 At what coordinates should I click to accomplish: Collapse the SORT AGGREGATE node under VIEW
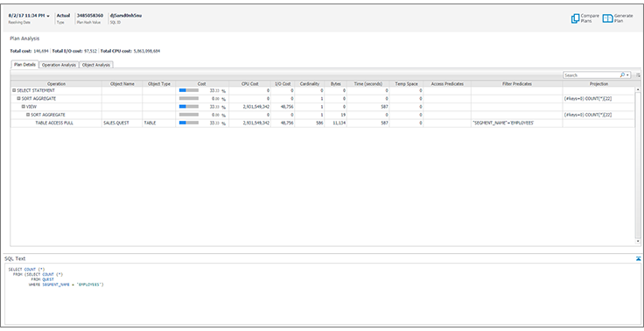[x=28, y=115]
